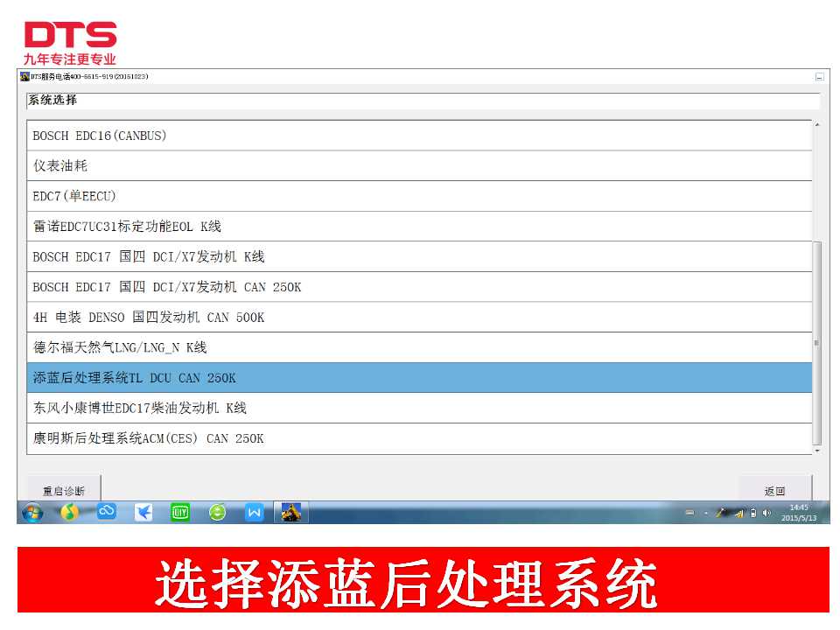
Task: Open the Windows Start menu
Action: 32,513
